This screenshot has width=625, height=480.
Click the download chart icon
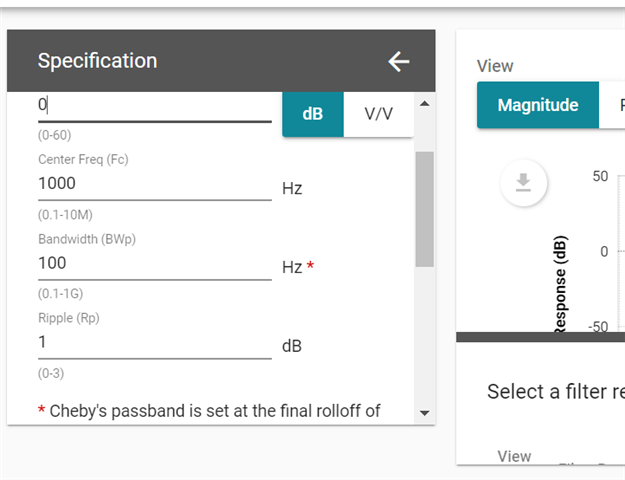(523, 182)
